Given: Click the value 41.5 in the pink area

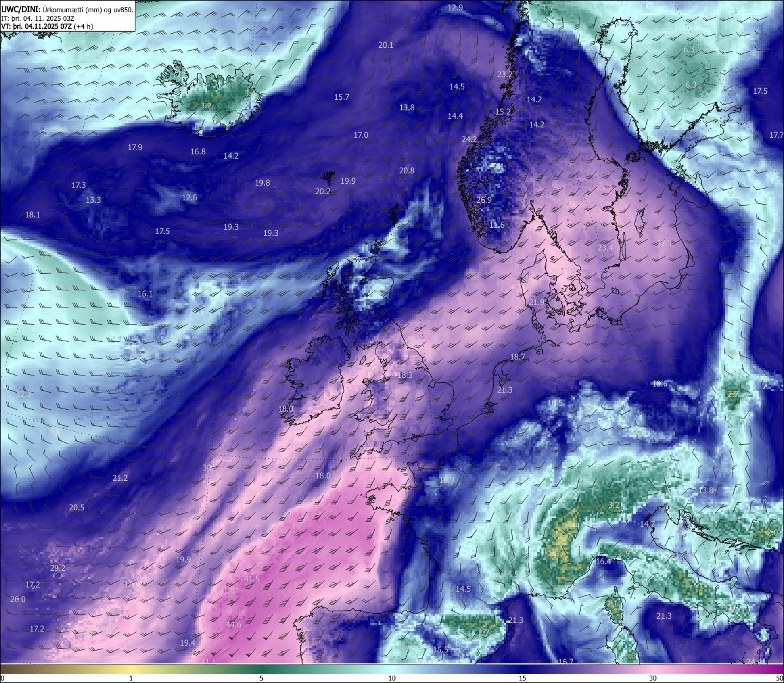Looking at the screenshot, I should point(252,578).
